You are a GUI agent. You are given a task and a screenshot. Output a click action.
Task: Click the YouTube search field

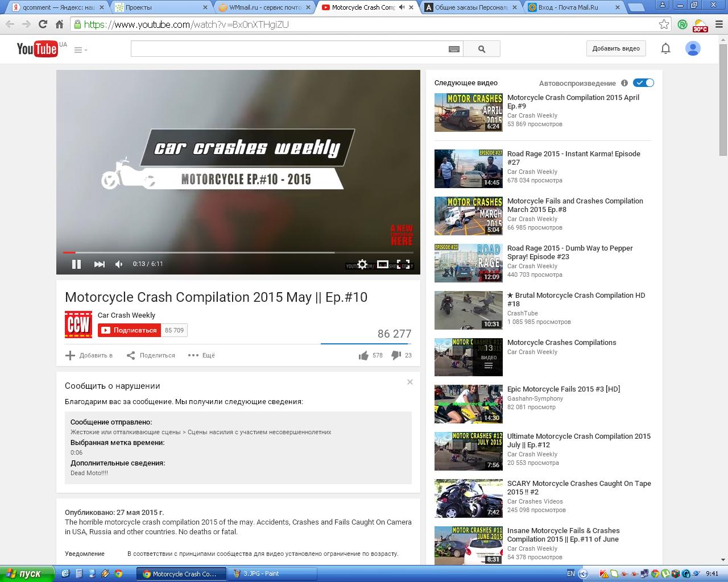289,49
